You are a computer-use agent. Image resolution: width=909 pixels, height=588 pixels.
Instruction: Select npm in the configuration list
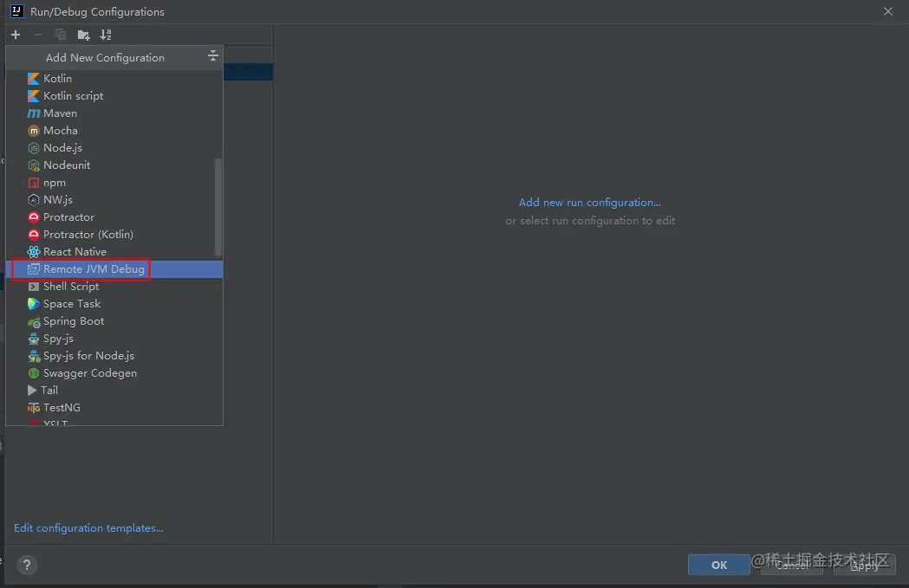point(114,183)
